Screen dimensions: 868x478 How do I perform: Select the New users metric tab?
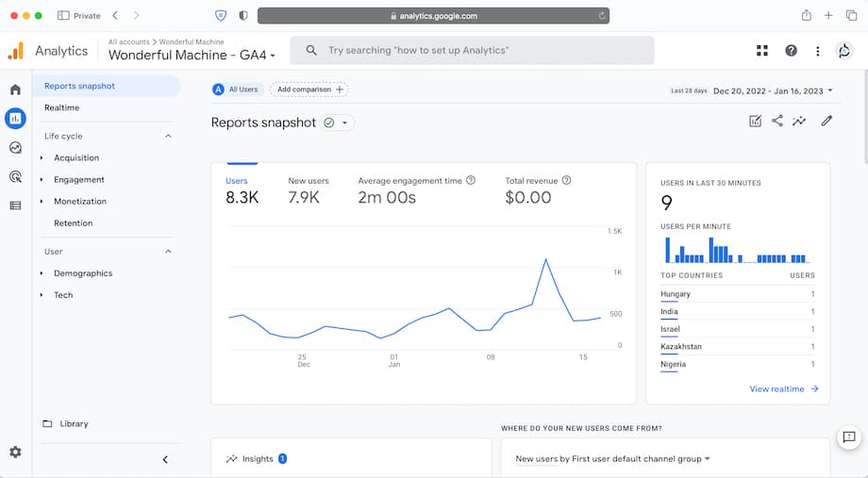309,190
